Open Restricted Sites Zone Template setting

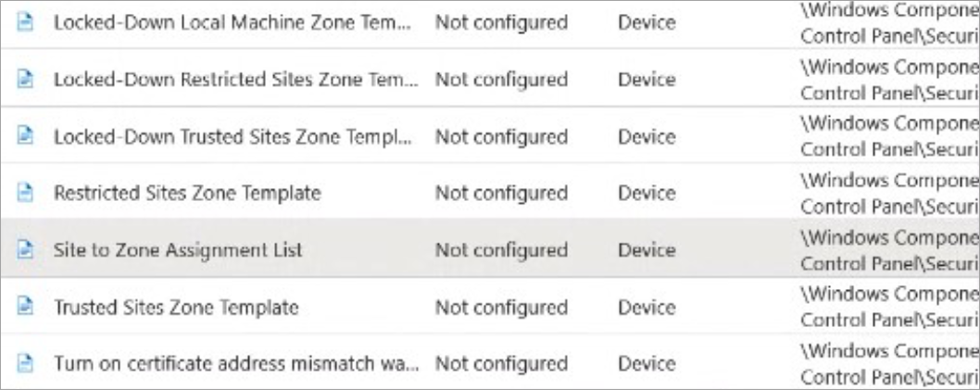pos(187,193)
